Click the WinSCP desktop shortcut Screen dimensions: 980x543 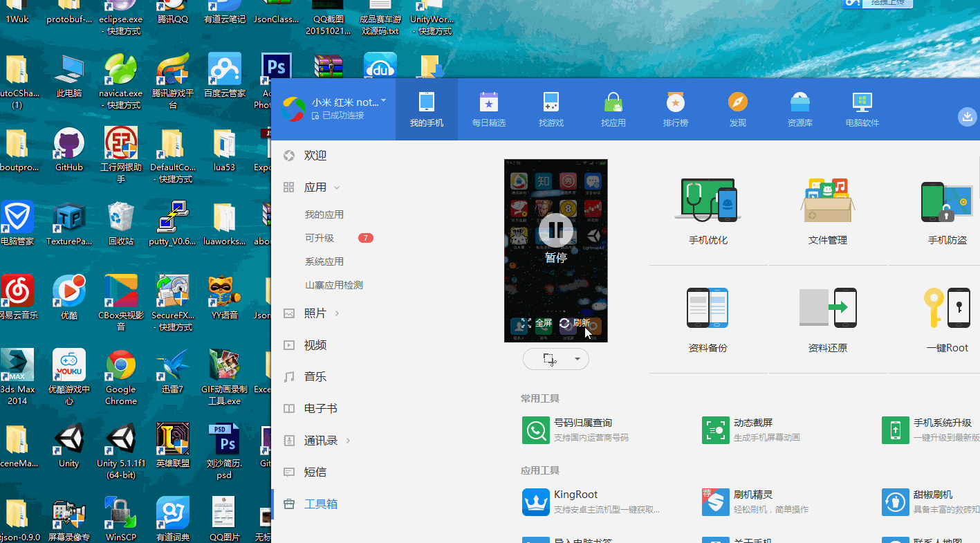click(121, 519)
